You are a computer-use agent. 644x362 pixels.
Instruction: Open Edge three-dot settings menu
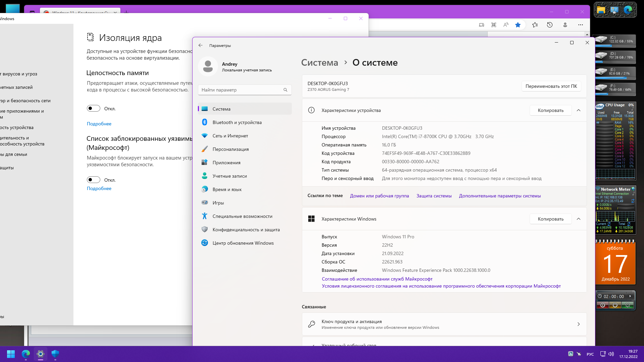pyautogui.click(x=581, y=25)
